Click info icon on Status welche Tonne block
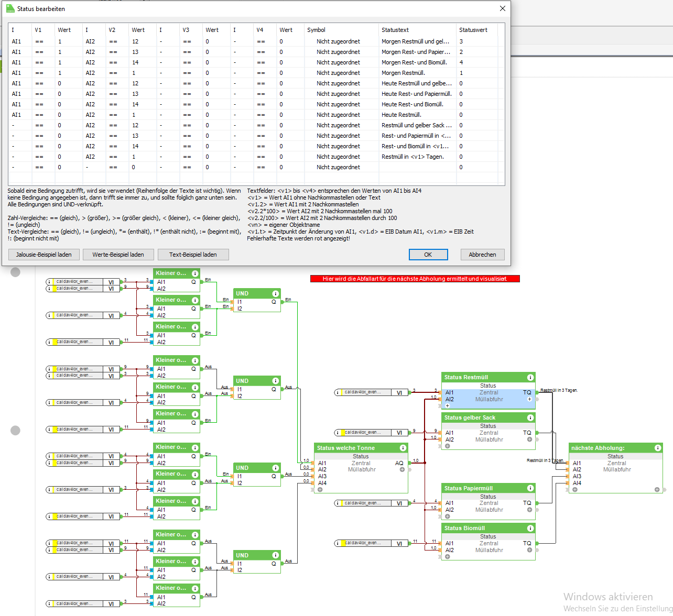The width and height of the screenshot is (673, 616). [x=403, y=448]
